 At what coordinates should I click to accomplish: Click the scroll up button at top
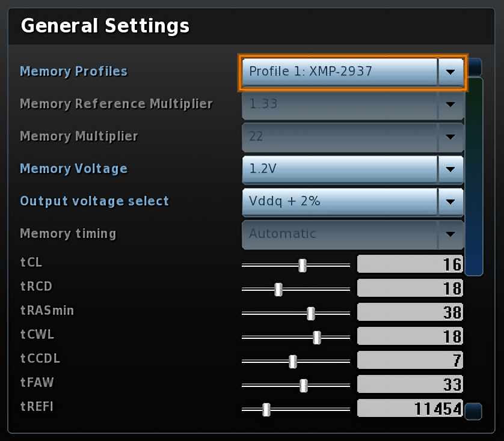(x=475, y=66)
